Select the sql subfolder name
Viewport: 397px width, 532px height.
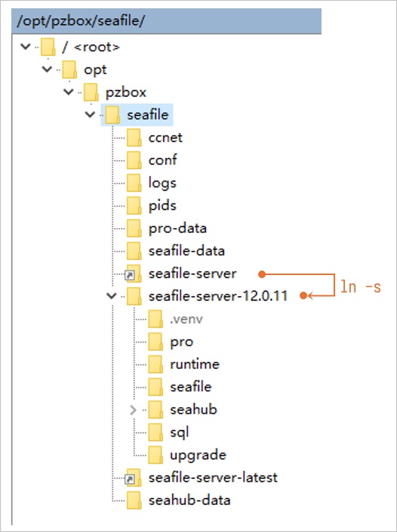[x=180, y=433]
